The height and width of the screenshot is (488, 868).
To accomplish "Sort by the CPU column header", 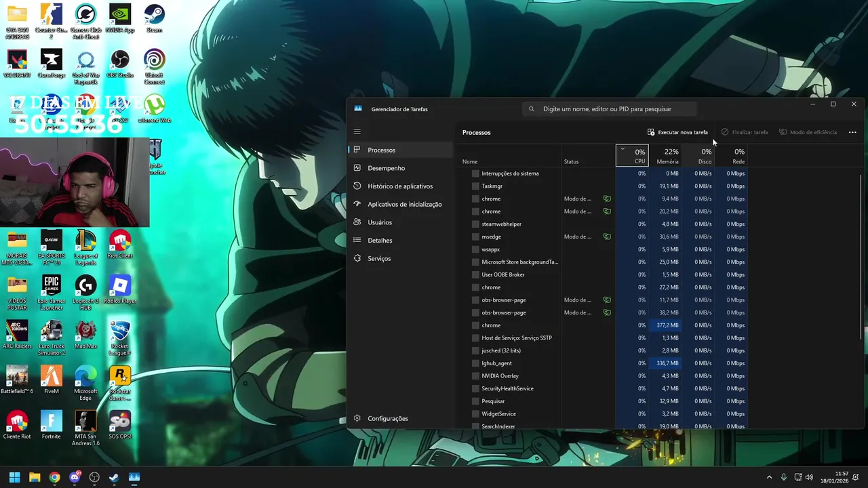I will [632, 155].
